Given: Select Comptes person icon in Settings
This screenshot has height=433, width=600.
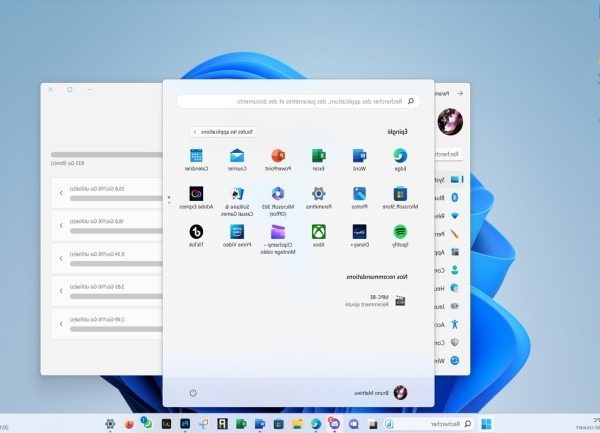Looking at the screenshot, I should pyautogui.click(x=455, y=270).
